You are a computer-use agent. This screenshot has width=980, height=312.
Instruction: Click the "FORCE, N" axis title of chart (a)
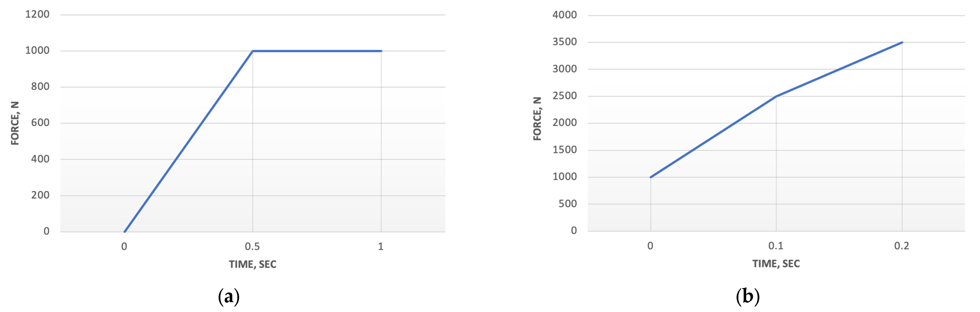pos(15,123)
